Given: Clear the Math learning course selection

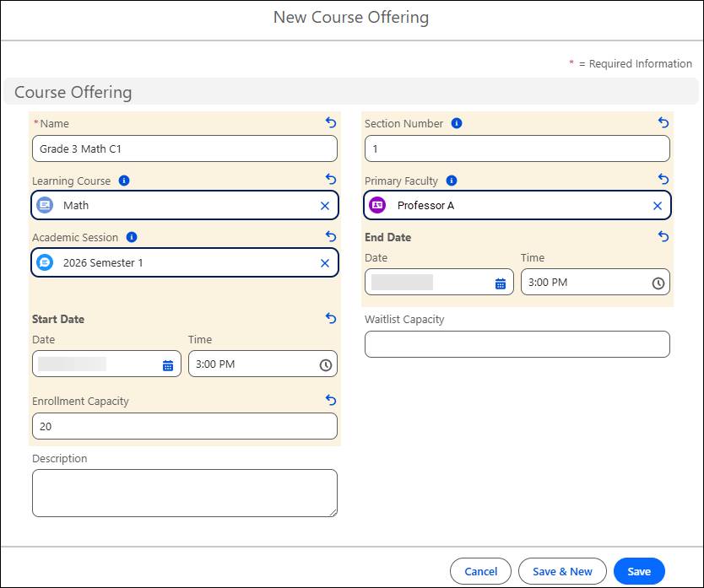Looking at the screenshot, I should (325, 206).
